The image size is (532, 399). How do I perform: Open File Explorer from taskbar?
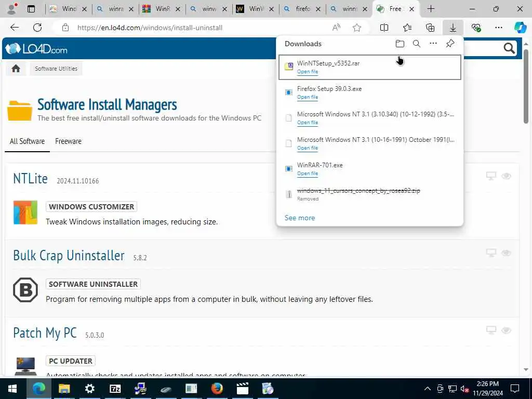pos(64,389)
